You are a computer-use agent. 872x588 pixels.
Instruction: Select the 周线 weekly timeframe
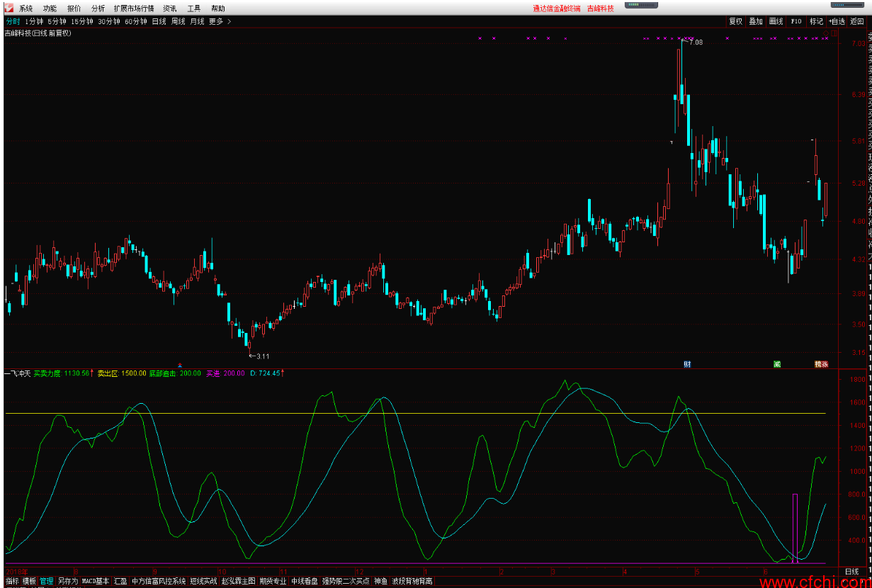(x=179, y=21)
